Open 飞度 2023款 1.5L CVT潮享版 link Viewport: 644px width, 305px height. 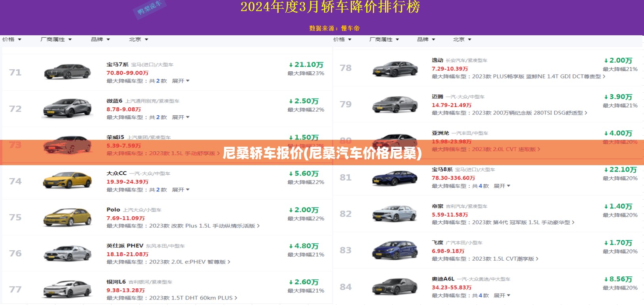click(x=505, y=259)
